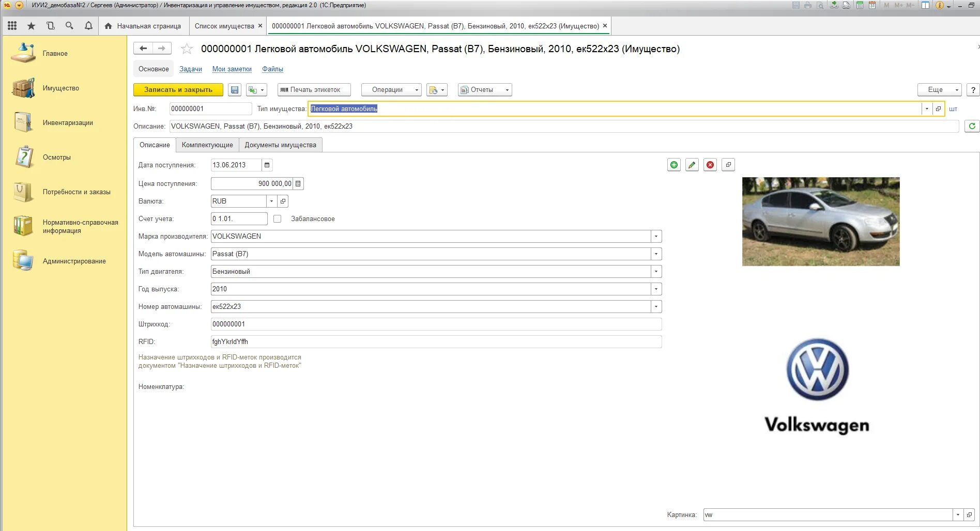Click the Инв.№ input field
The image size is (980, 531).
[x=210, y=109]
